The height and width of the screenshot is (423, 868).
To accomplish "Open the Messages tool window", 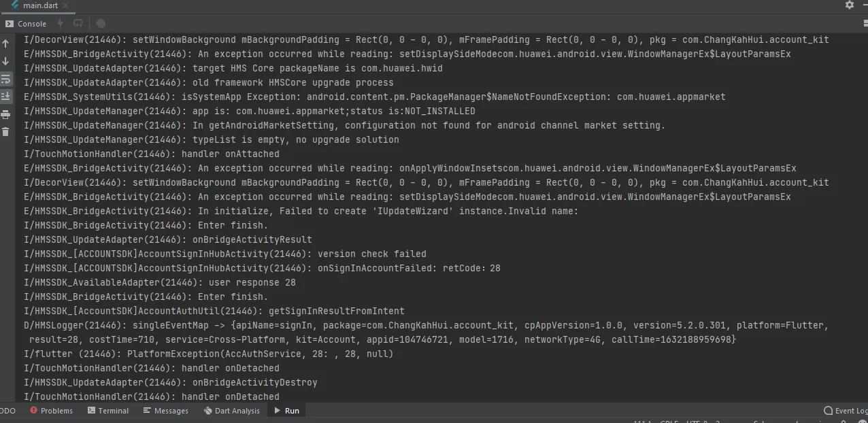I will [x=165, y=411].
